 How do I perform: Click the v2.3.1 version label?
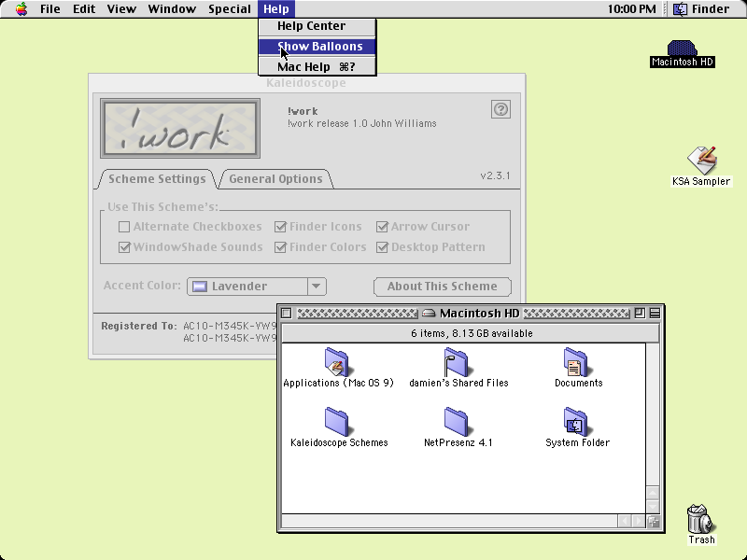[x=495, y=175]
